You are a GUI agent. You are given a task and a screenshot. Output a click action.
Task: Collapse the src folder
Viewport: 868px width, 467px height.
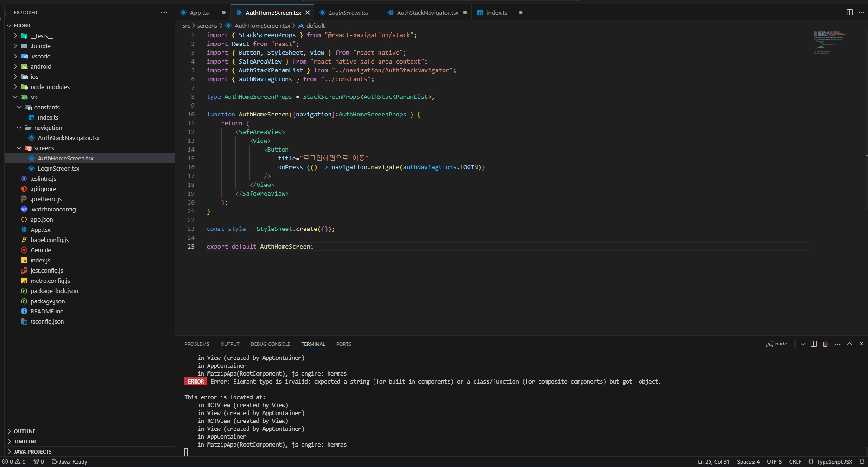(x=90, y=97)
